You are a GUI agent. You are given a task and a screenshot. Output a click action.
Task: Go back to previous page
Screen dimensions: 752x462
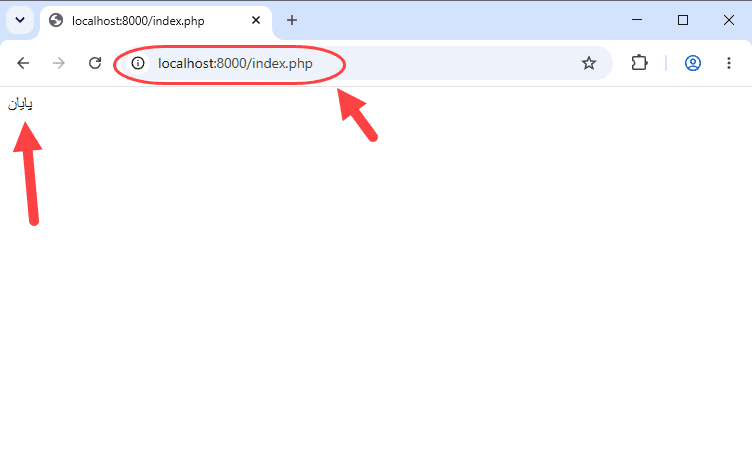[23, 63]
